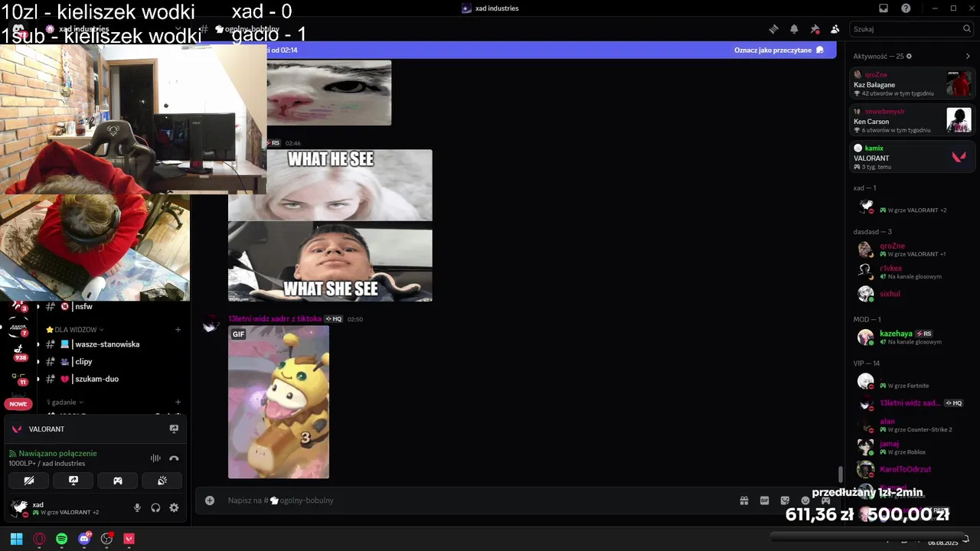The width and height of the screenshot is (980, 551).
Task: Collapse the gadanie category
Action: coord(65,402)
